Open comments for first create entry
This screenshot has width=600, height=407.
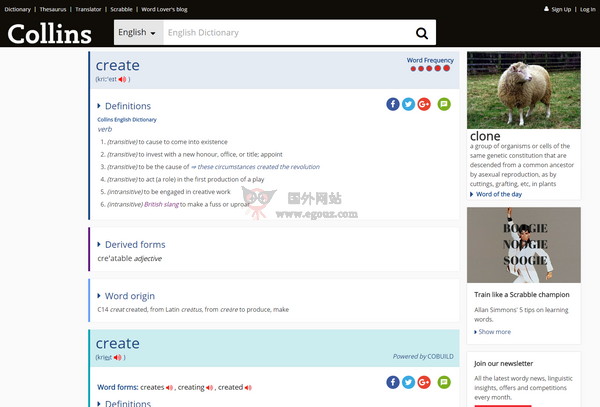tap(444, 104)
